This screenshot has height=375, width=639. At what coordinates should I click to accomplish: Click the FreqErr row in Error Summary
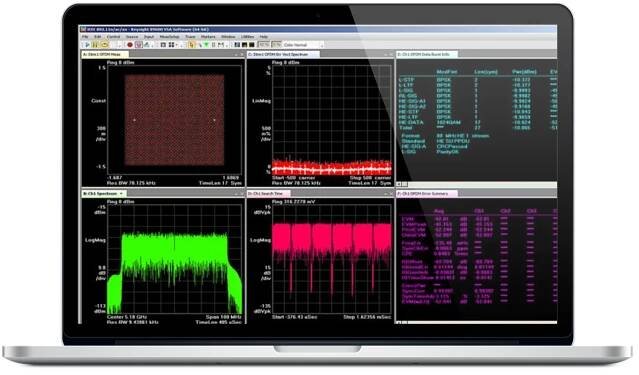tap(478, 243)
